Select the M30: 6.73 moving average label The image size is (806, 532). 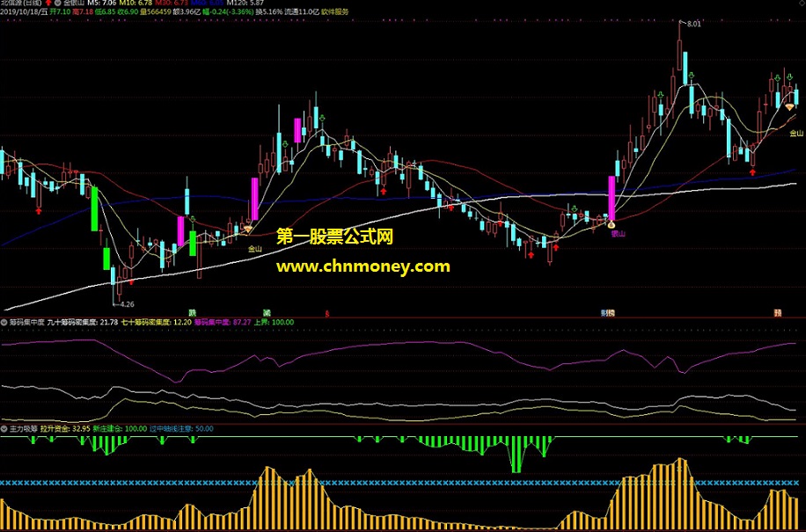[x=172, y=4]
